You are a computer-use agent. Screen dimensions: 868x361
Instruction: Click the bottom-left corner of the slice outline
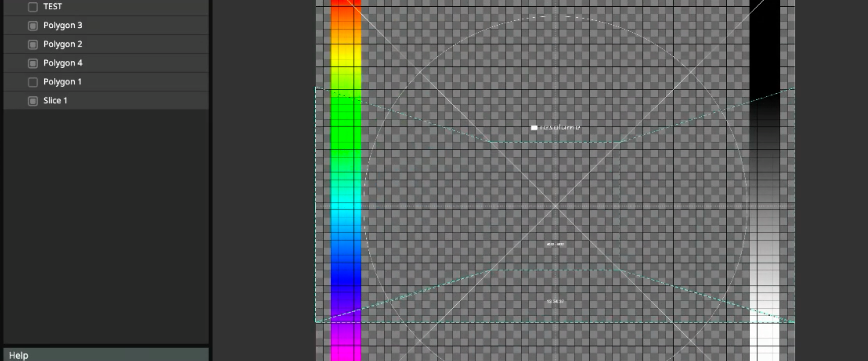316,322
